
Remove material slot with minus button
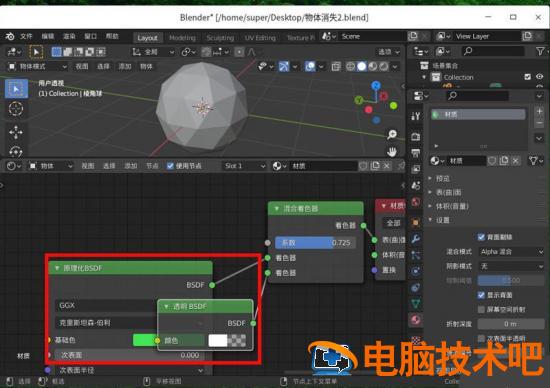[x=539, y=123]
